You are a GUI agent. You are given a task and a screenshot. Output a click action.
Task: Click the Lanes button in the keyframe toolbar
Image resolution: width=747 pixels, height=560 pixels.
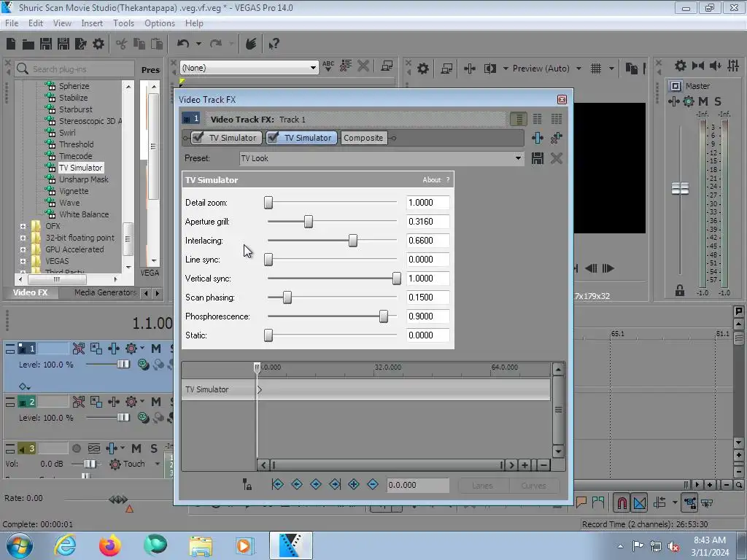tap(483, 485)
